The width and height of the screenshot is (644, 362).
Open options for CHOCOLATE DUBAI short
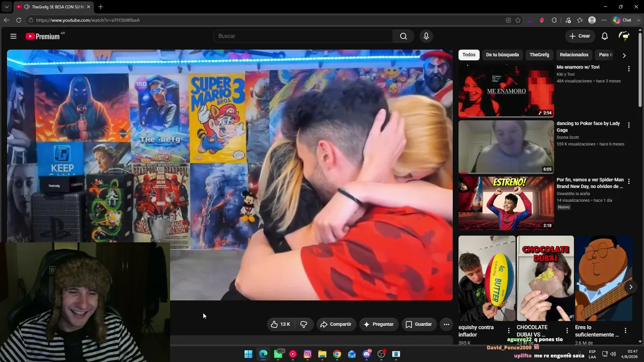pyautogui.click(x=567, y=331)
